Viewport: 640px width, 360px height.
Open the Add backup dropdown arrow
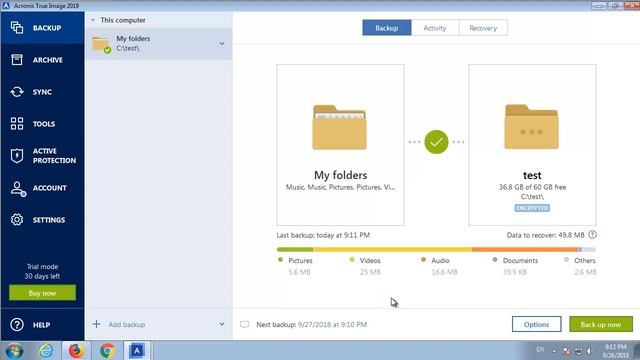coord(222,324)
